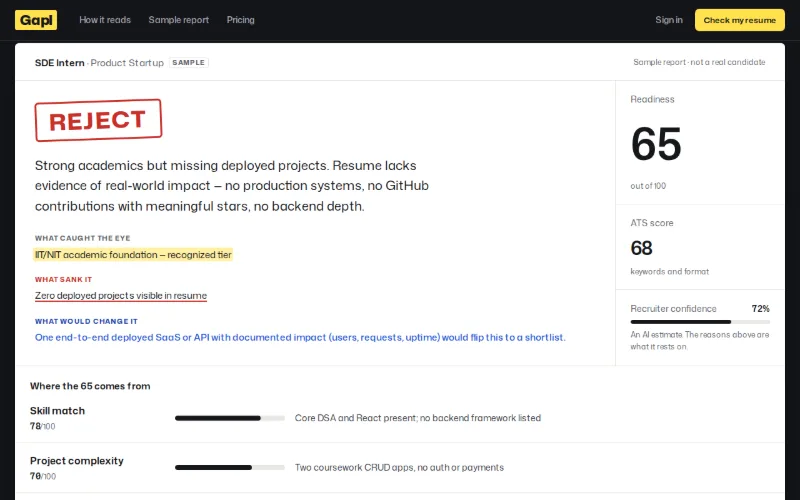Click the underlined Zero deployed projects line
This screenshot has width=800, height=500.
point(120,296)
